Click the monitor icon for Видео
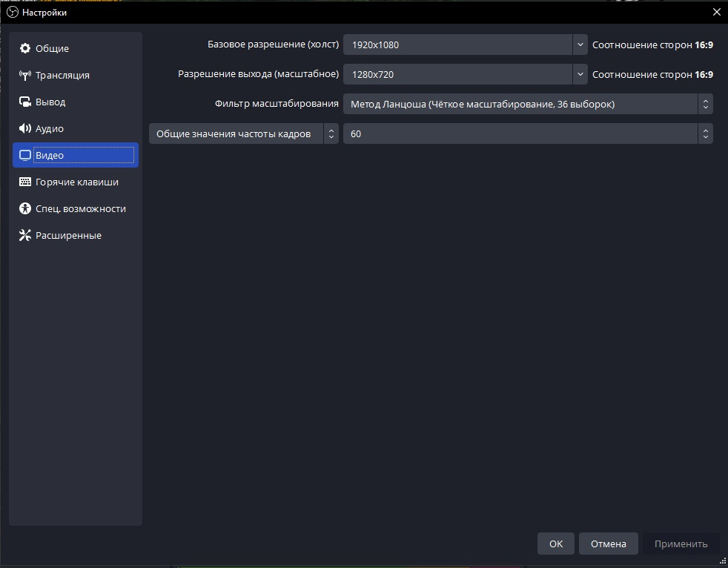The width and height of the screenshot is (728, 568). point(25,156)
